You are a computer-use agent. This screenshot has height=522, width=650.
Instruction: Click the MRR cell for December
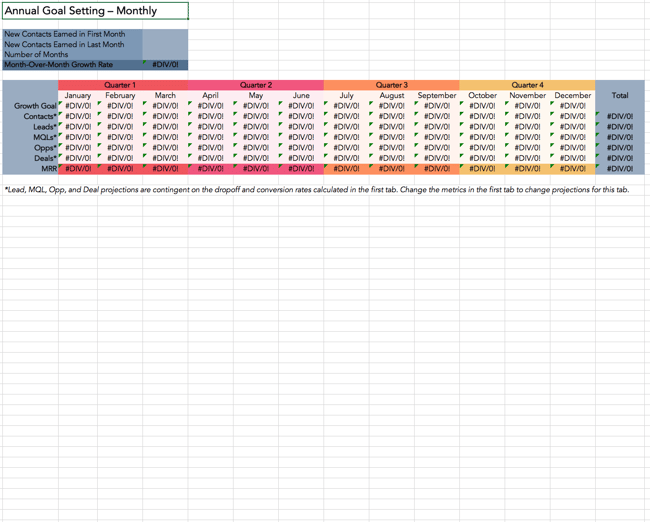(x=572, y=169)
